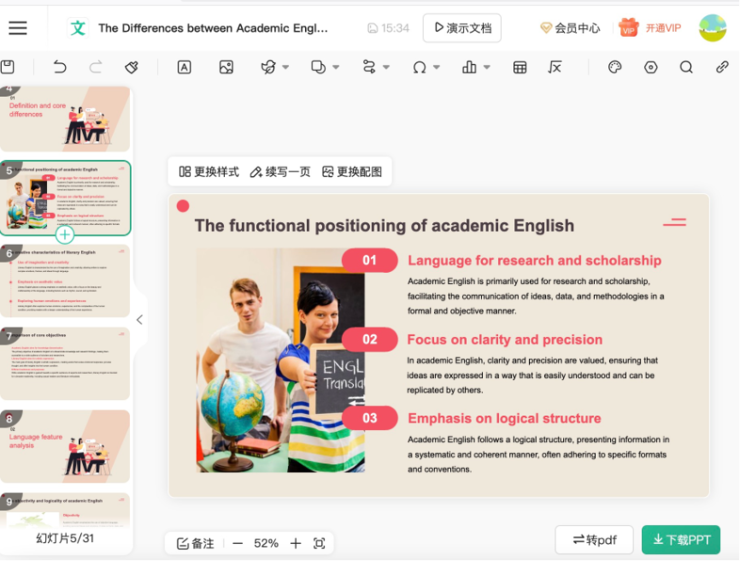This screenshot has height=561, width=740.
Task: Click the 演示文档 present button
Action: [x=462, y=28]
